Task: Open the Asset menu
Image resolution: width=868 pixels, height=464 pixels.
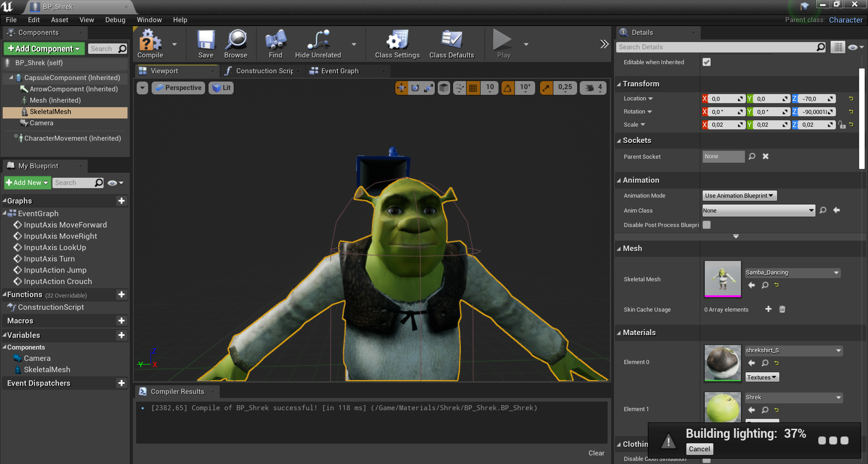Action: (x=59, y=20)
